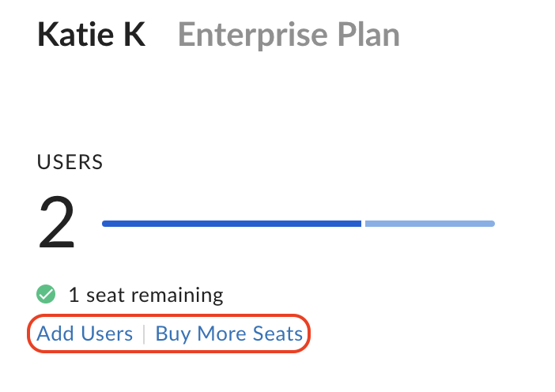The height and width of the screenshot is (392, 555).
Task: Click the word "Seats" in Buy More Seats
Action: [277, 334]
